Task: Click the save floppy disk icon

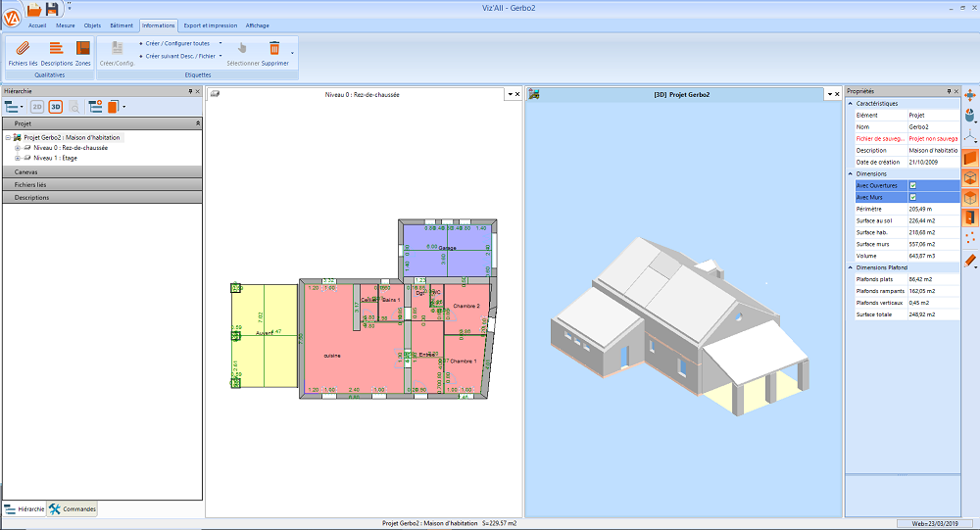Action: click(53, 9)
